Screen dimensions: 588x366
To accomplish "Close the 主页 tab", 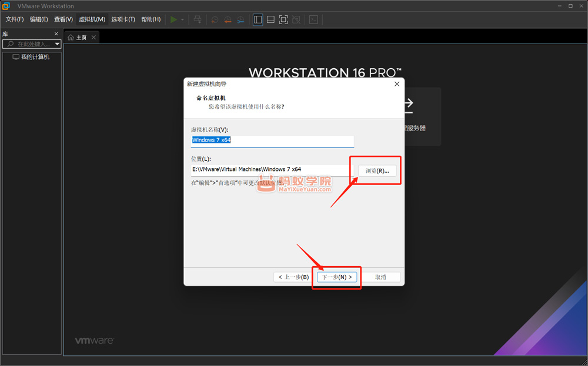I will click(x=93, y=38).
